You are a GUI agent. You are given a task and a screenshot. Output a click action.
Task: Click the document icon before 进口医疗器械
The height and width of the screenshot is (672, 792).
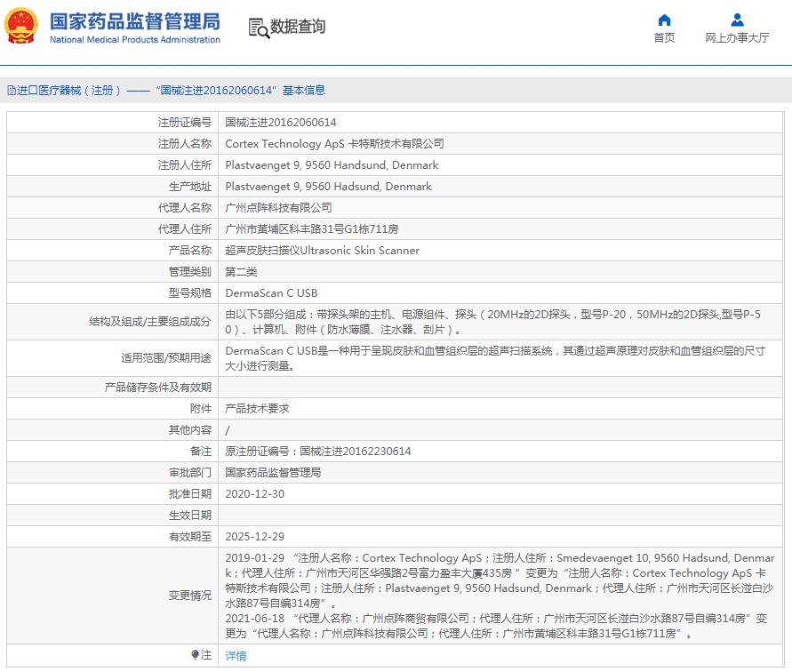12,91
